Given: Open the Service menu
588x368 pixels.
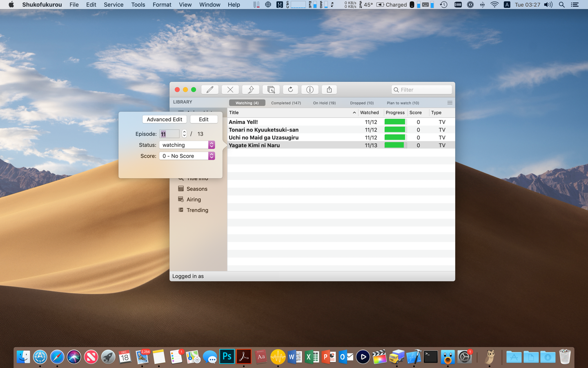Looking at the screenshot, I should coord(114,4).
